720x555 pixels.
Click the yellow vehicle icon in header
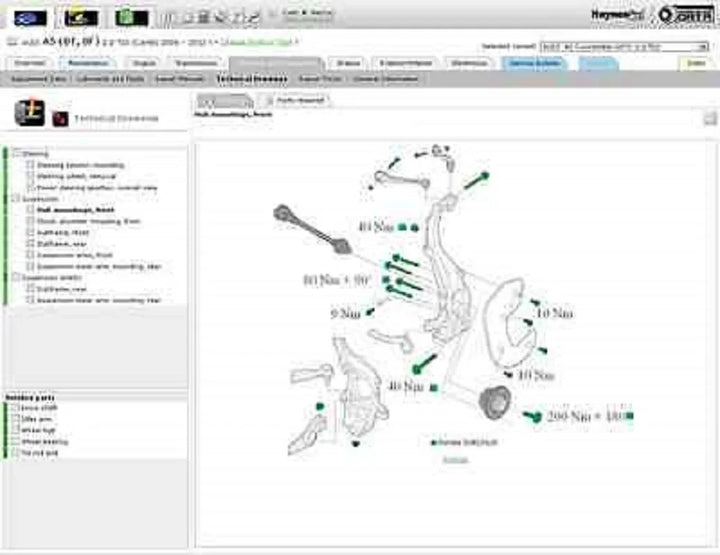point(82,17)
